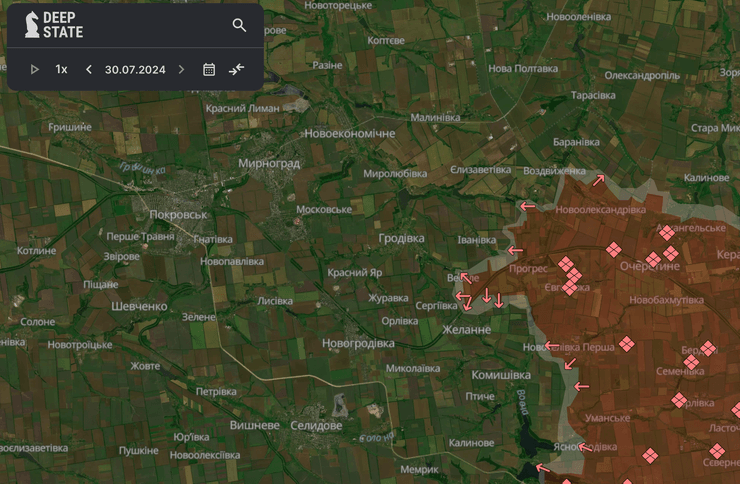Toggle the compare arrows icon
The height and width of the screenshot is (484, 740).
237,69
